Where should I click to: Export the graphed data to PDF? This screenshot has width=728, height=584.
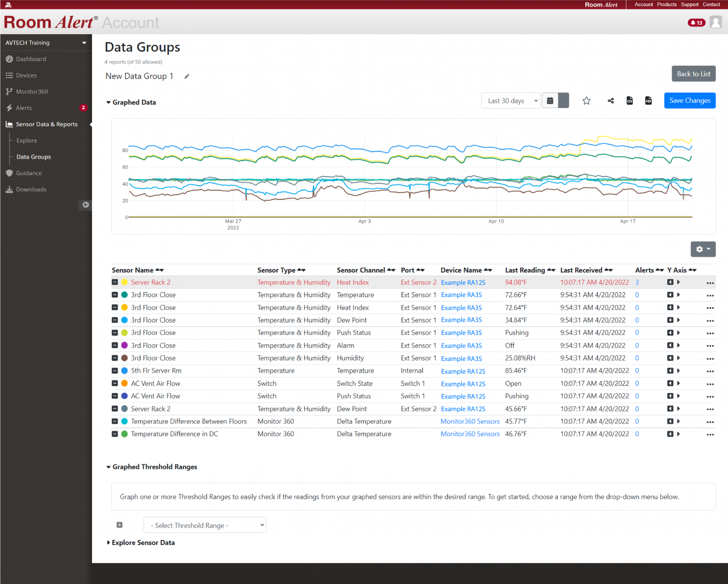click(x=648, y=100)
